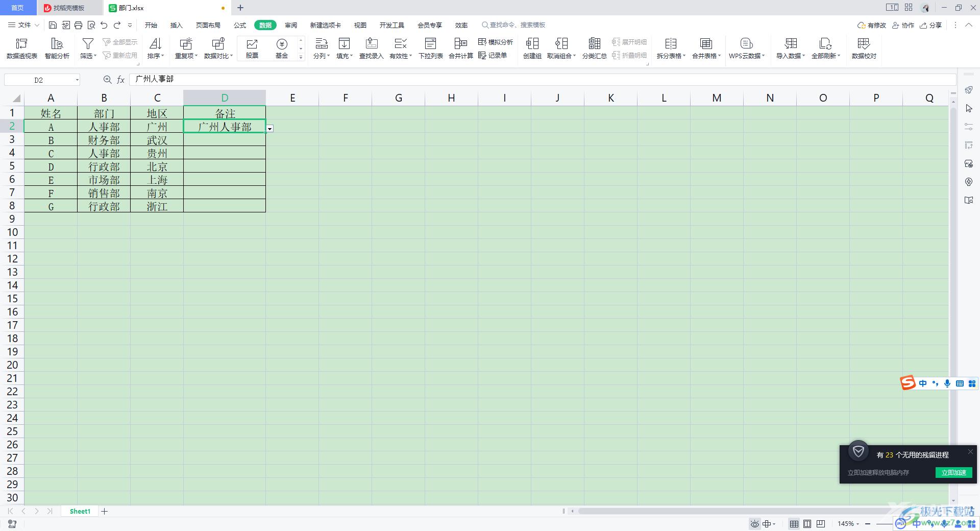Open the 模拟分析 what-if analysis menu
The image size is (980, 531).
[496, 42]
